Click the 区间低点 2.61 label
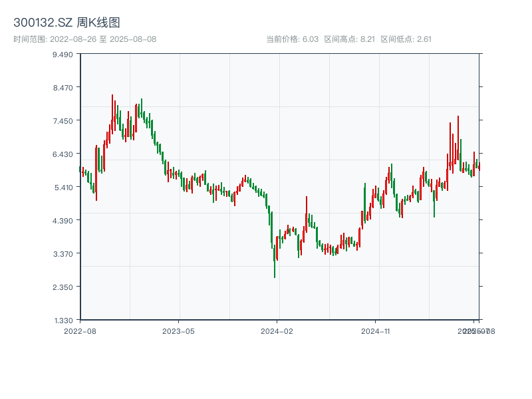The width and height of the screenshot is (532, 399). coord(406,39)
